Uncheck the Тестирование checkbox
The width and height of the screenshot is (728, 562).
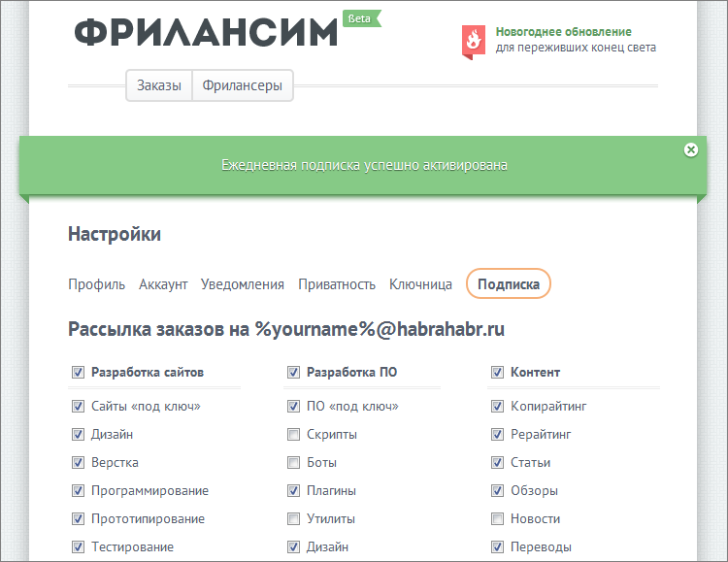click(78, 546)
